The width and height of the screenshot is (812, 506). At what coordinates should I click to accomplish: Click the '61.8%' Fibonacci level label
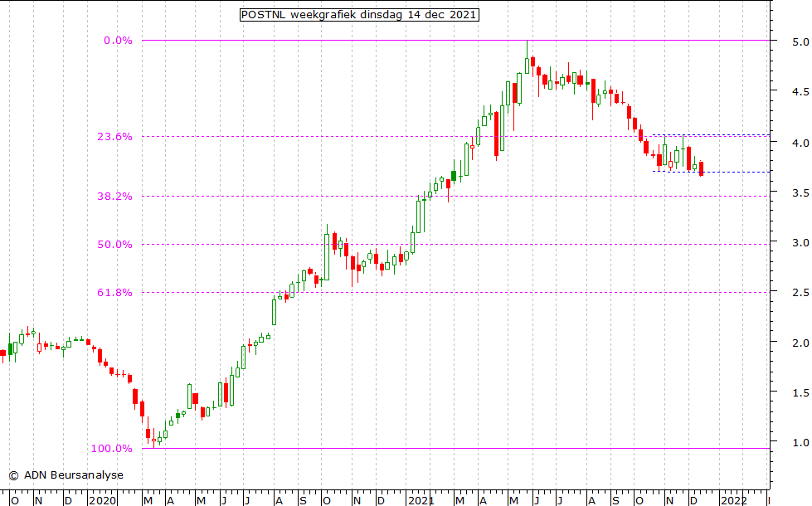(115, 293)
